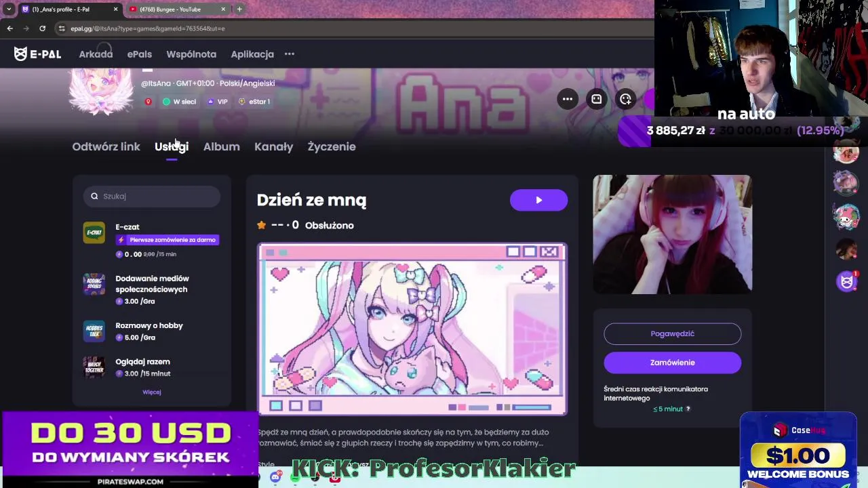Focus the epal.gg URL address field

coord(353,28)
